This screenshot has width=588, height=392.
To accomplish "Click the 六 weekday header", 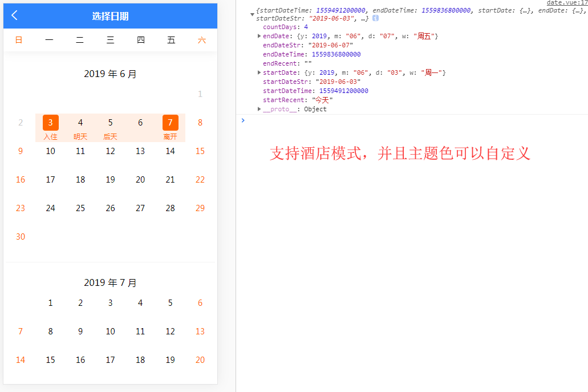I will [x=201, y=40].
